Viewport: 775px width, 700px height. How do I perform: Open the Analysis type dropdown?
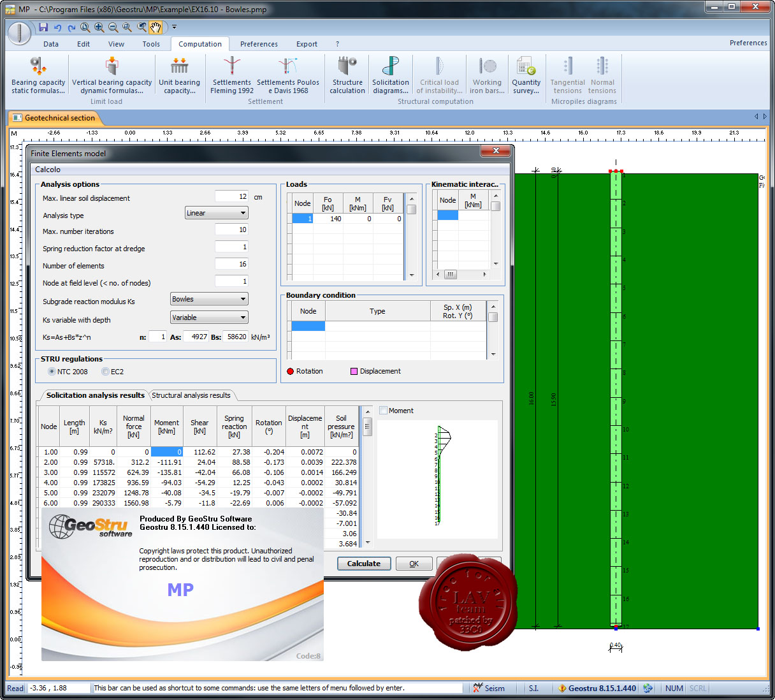click(x=216, y=213)
